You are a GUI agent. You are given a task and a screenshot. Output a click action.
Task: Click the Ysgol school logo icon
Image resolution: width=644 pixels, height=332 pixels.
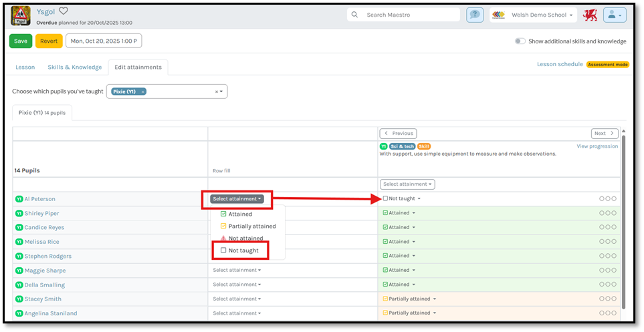(x=21, y=15)
